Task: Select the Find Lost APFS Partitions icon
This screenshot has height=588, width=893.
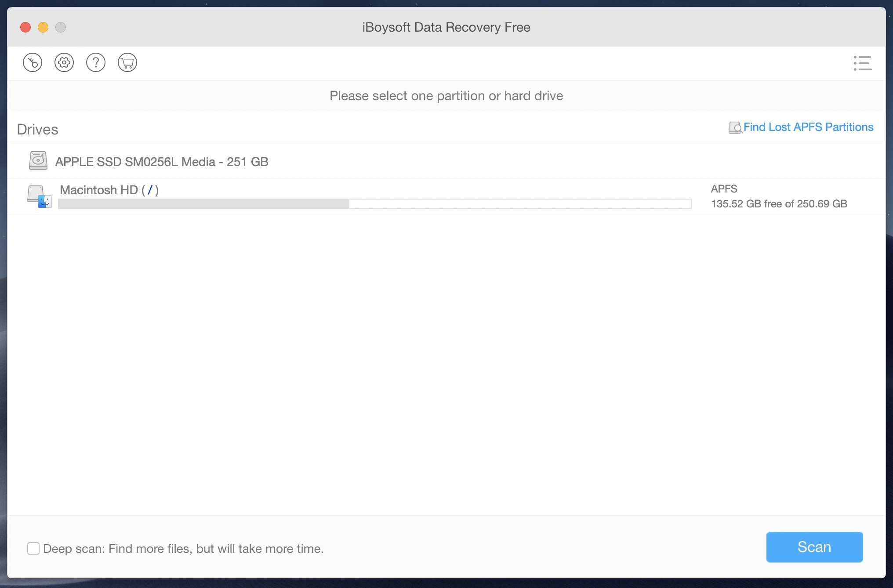Action: [x=733, y=127]
